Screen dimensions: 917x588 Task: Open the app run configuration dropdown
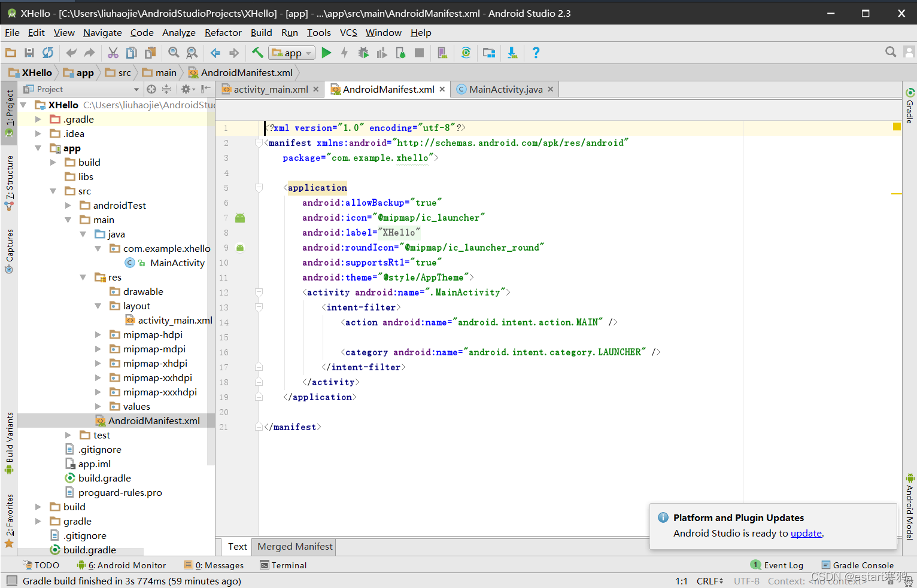click(292, 53)
